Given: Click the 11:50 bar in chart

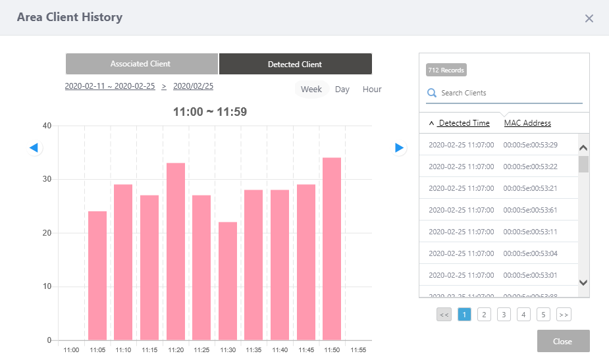Looking at the screenshot, I should pyautogui.click(x=332, y=249).
